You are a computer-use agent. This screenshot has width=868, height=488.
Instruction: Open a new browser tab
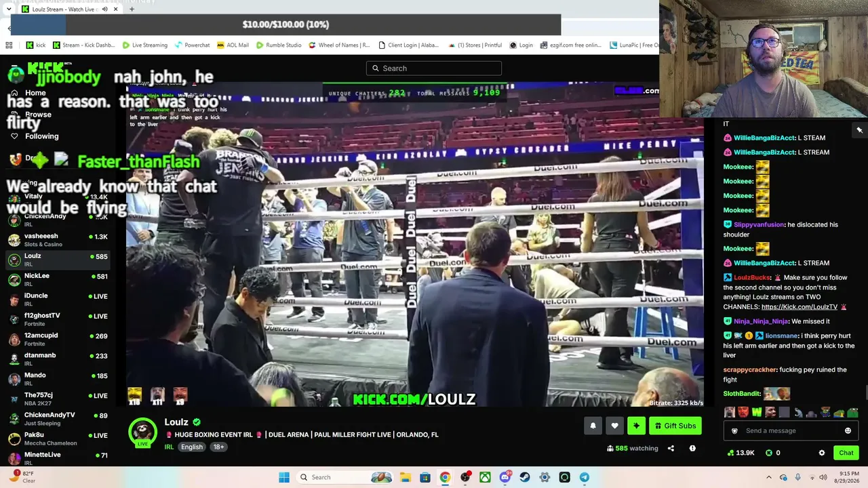[132, 9]
